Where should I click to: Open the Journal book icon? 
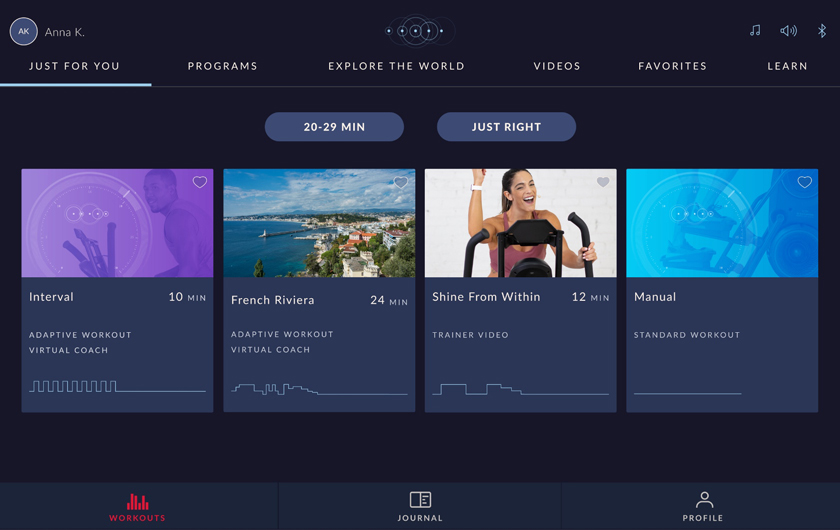(420, 499)
